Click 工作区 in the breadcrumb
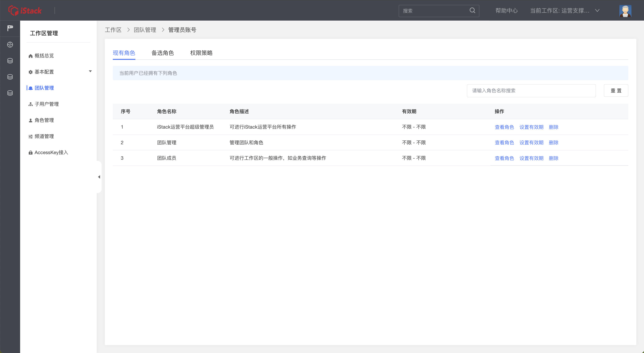 click(113, 30)
